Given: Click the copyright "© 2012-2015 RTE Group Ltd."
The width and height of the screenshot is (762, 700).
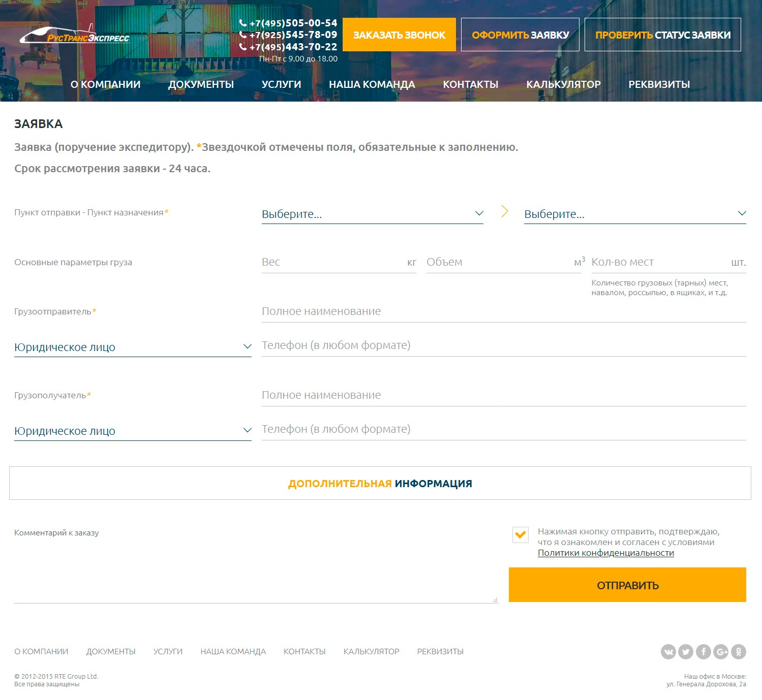Looking at the screenshot, I should click(56, 677).
